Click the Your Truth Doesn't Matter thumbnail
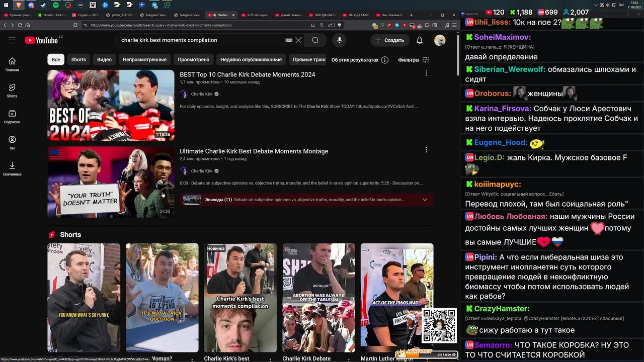The height and width of the screenshot is (362, 644). click(x=111, y=182)
